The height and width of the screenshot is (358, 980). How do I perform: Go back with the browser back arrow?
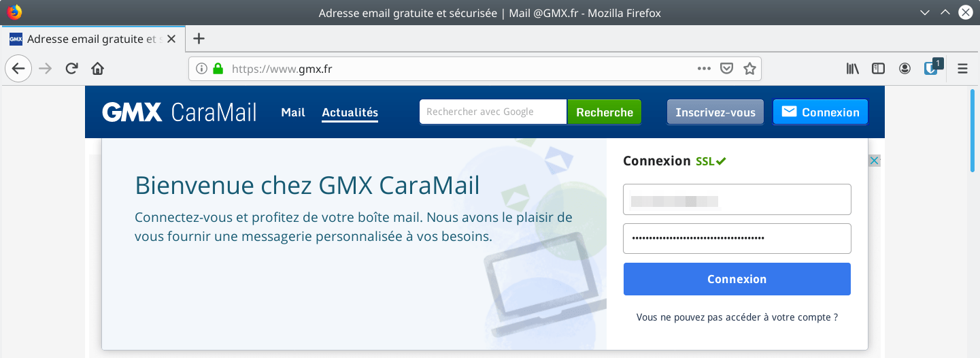tap(18, 68)
